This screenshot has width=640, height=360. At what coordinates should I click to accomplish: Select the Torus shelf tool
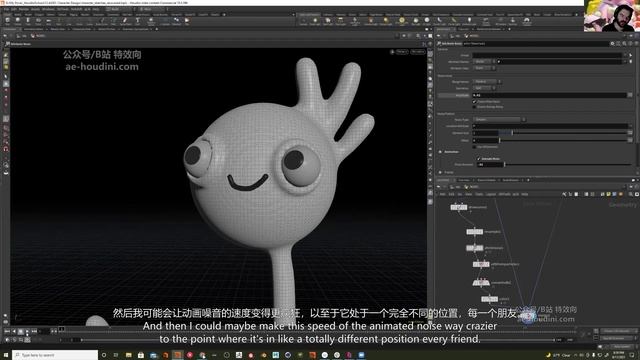click(x=38, y=21)
